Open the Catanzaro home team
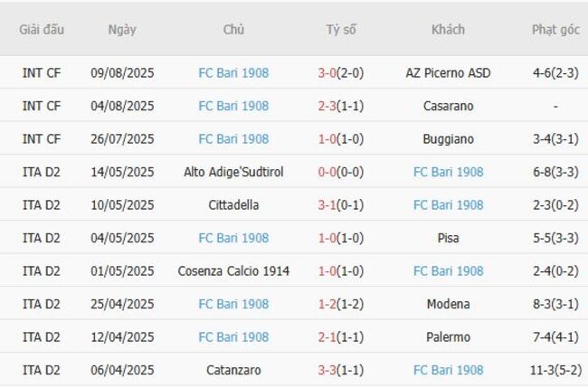The width and height of the screenshot is (588, 388). (233, 370)
